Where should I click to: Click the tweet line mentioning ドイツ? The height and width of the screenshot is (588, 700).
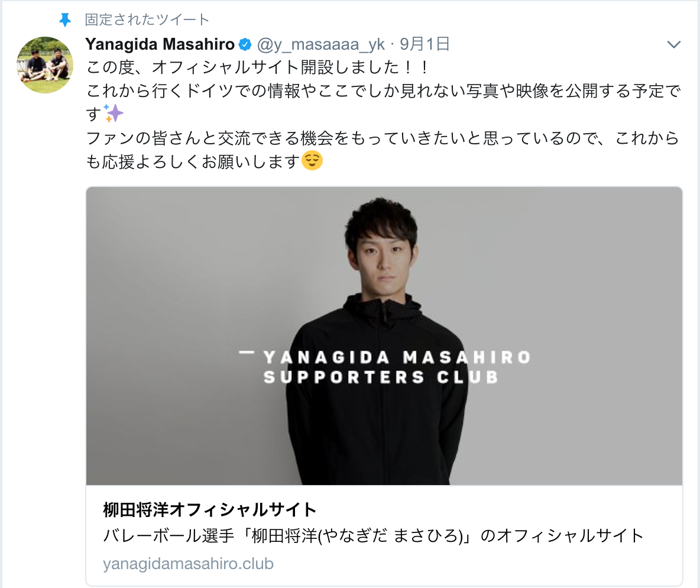(384, 91)
